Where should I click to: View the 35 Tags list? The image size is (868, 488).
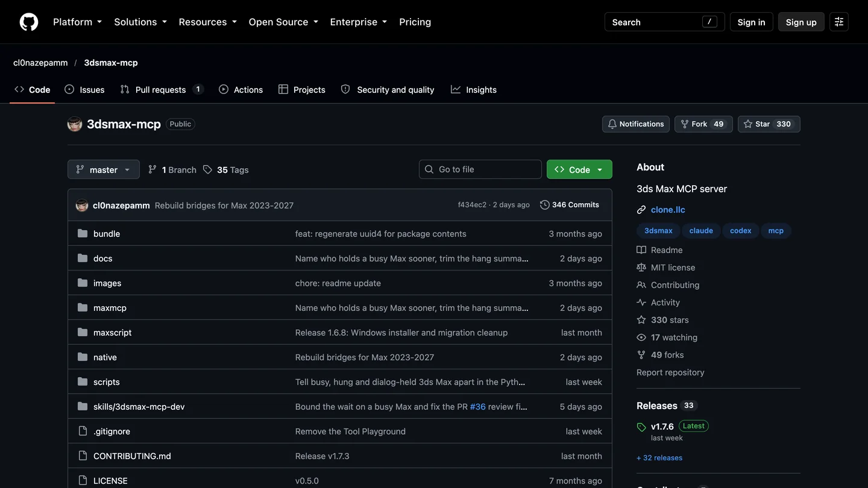click(x=226, y=170)
